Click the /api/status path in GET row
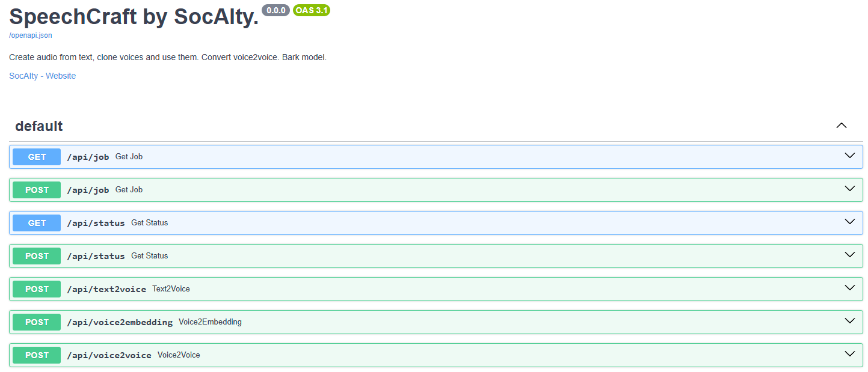The image size is (868, 372). point(96,223)
